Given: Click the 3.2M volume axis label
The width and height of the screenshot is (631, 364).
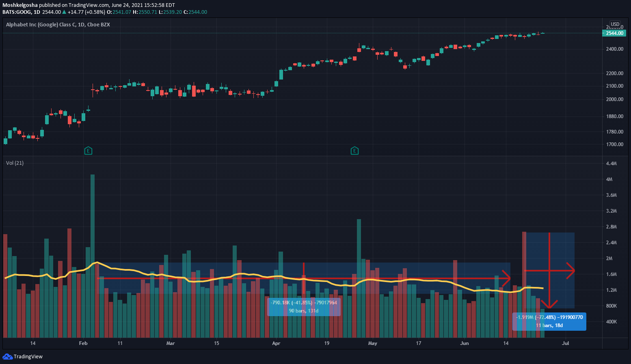Looking at the screenshot, I should pos(611,211).
